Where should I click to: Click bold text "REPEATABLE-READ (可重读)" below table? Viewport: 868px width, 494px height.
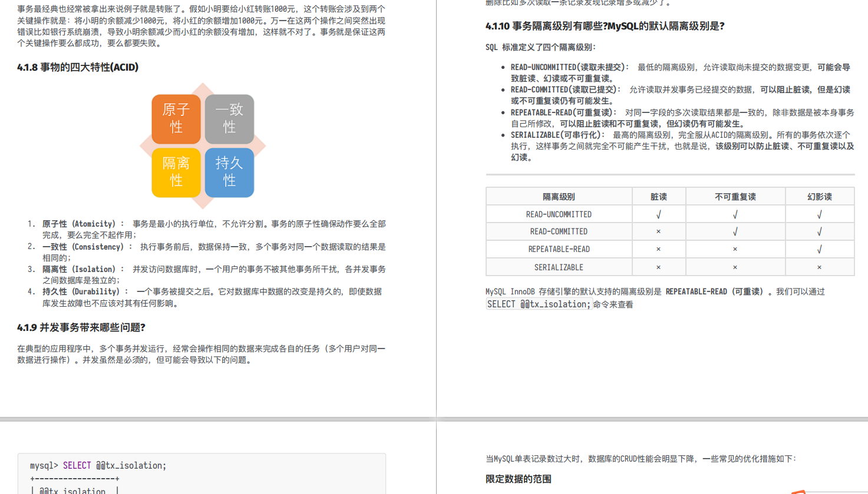(714, 291)
